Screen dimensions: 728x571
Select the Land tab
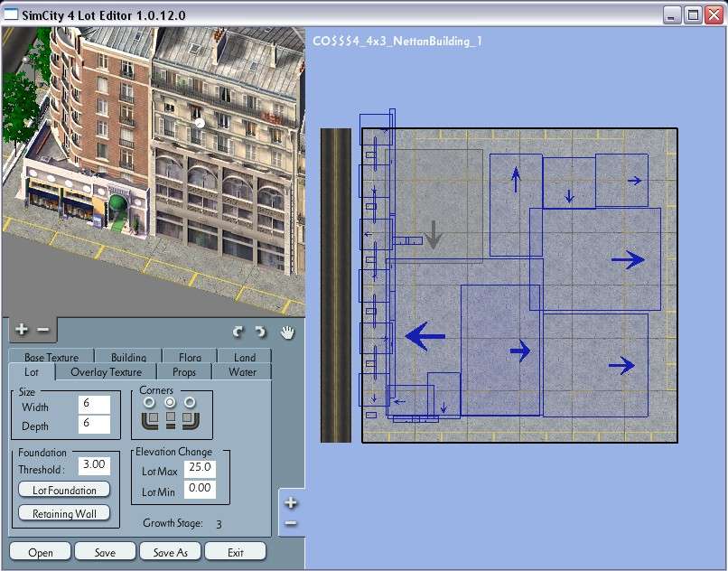pos(245,356)
